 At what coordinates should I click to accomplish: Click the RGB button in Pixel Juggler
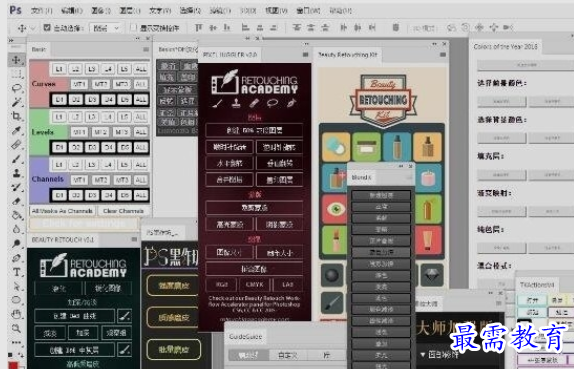[221, 285]
